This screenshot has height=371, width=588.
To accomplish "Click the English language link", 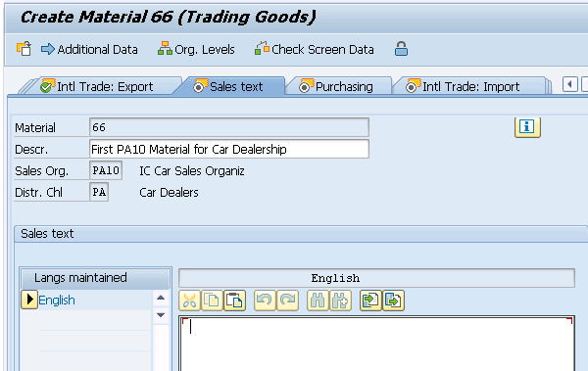I will [57, 301].
